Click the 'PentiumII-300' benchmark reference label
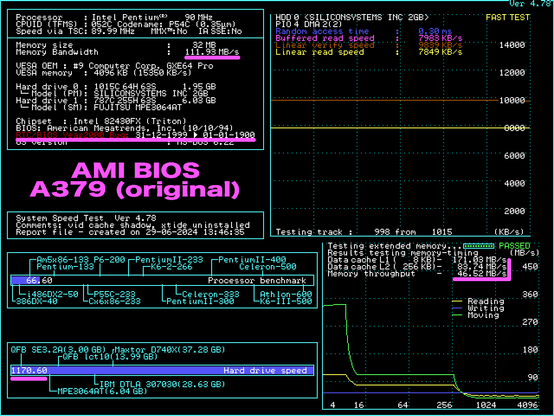 [x=200, y=301]
